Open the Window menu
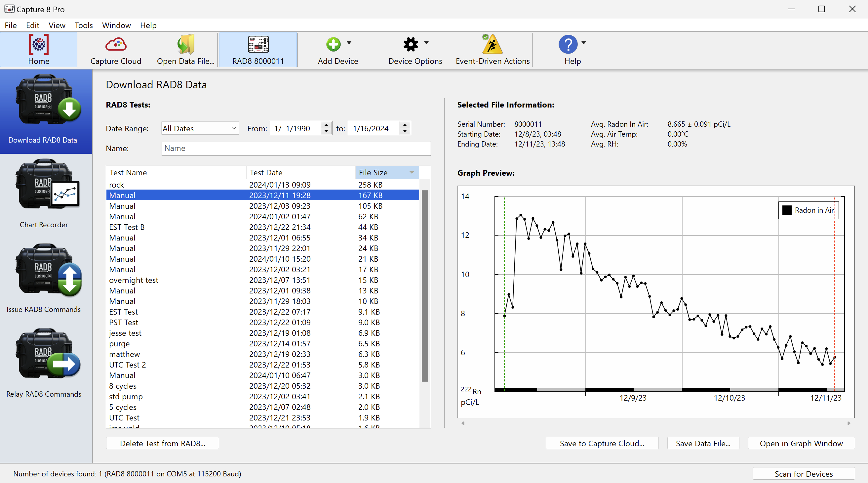Image resolution: width=868 pixels, height=483 pixels. [x=116, y=25]
